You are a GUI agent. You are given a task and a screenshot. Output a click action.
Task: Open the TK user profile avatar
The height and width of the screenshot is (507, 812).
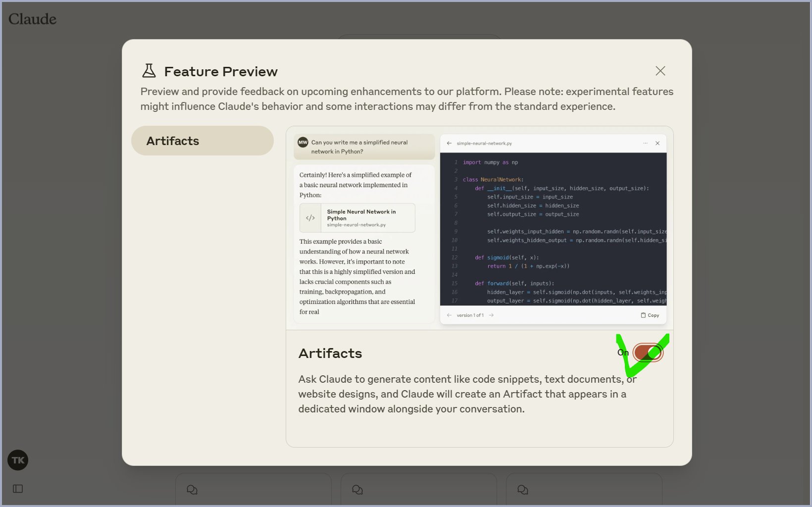coord(18,460)
